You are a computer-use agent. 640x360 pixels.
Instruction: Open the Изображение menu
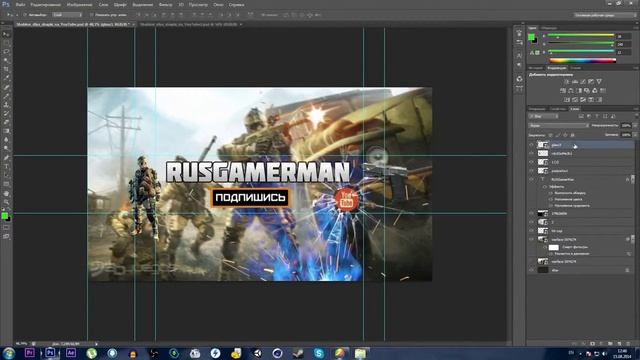[79, 5]
